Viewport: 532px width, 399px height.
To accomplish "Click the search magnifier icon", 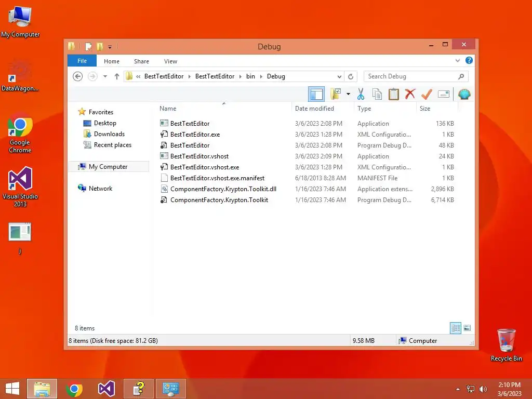I will pos(461,76).
